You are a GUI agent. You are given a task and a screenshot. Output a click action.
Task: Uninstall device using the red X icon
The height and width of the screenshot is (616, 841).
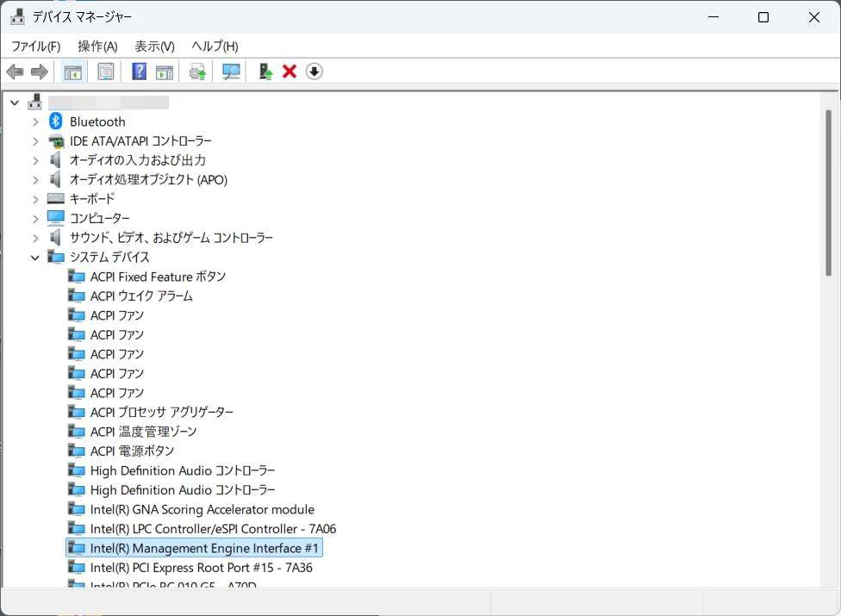[290, 72]
